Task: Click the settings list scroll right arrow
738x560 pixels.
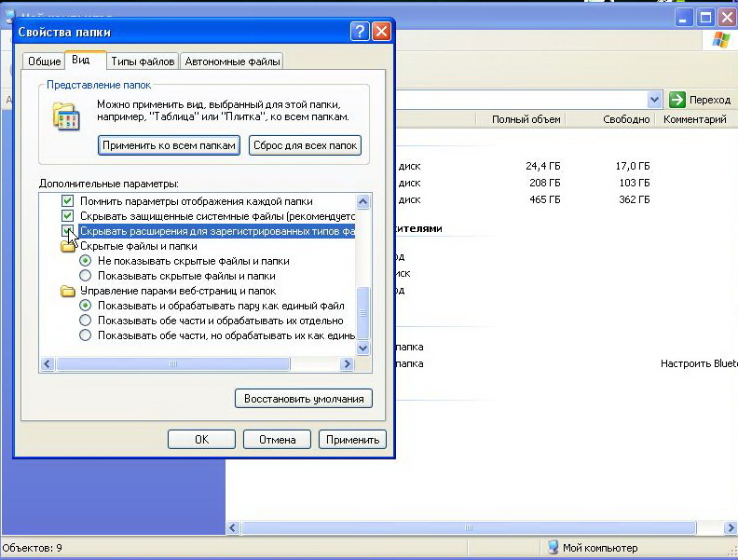Action: click(x=347, y=363)
